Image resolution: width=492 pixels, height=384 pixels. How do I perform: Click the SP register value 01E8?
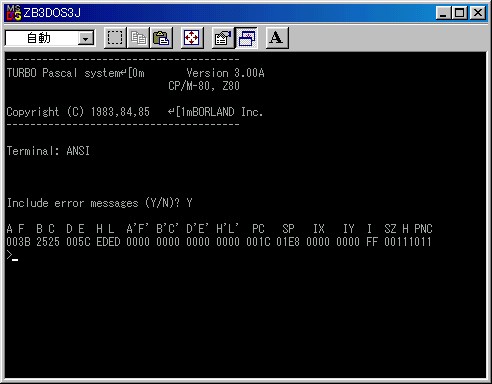[x=288, y=242]
